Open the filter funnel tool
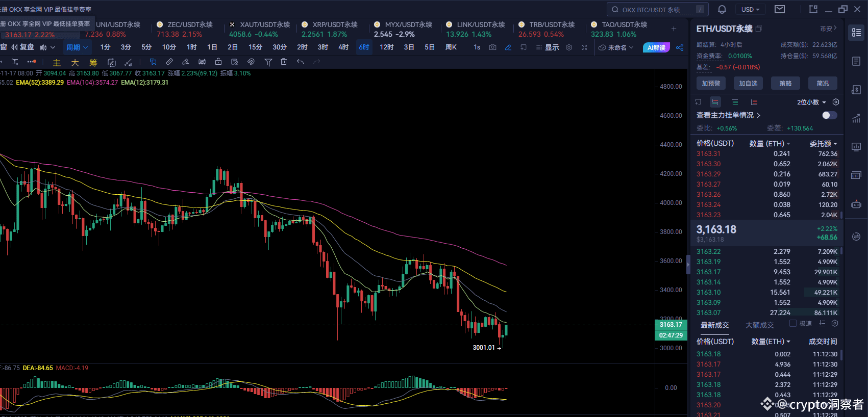Image resolution: width=868 pixels, height=417 pixels. [268, 62]
